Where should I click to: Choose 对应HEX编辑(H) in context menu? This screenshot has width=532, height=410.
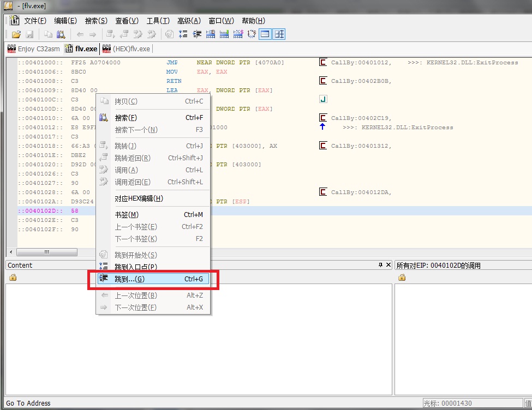click(x=154, y=198)
